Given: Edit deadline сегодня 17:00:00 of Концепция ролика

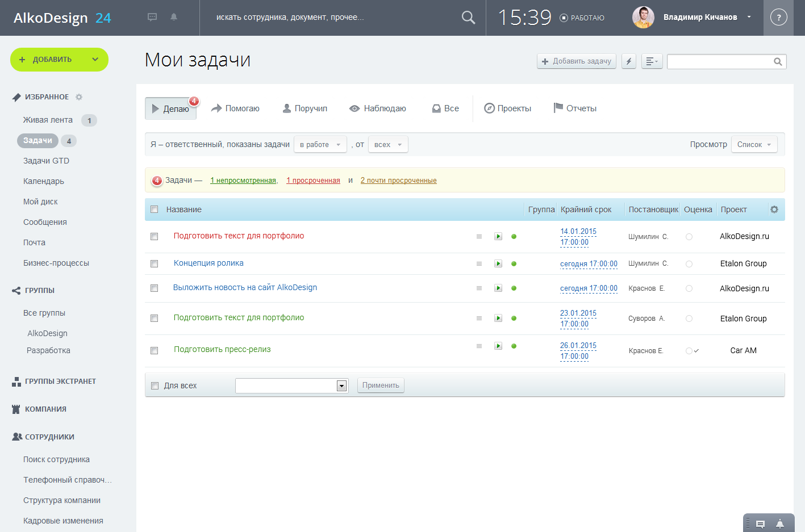Looking at the screenshot, I should point(589,263).
